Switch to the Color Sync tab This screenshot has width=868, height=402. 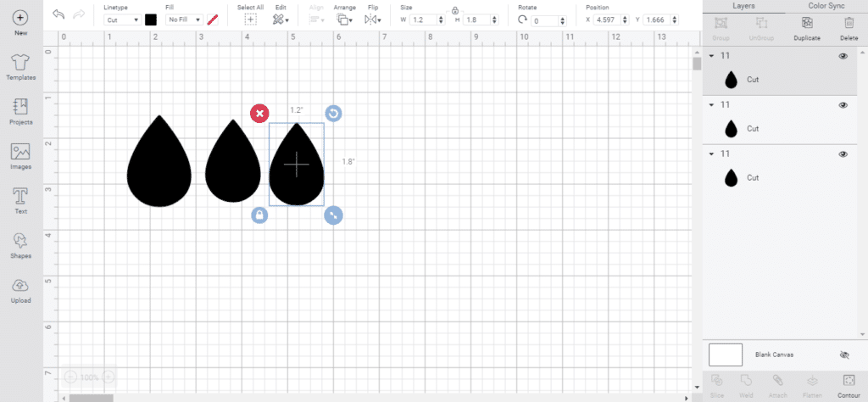(826, 6)
